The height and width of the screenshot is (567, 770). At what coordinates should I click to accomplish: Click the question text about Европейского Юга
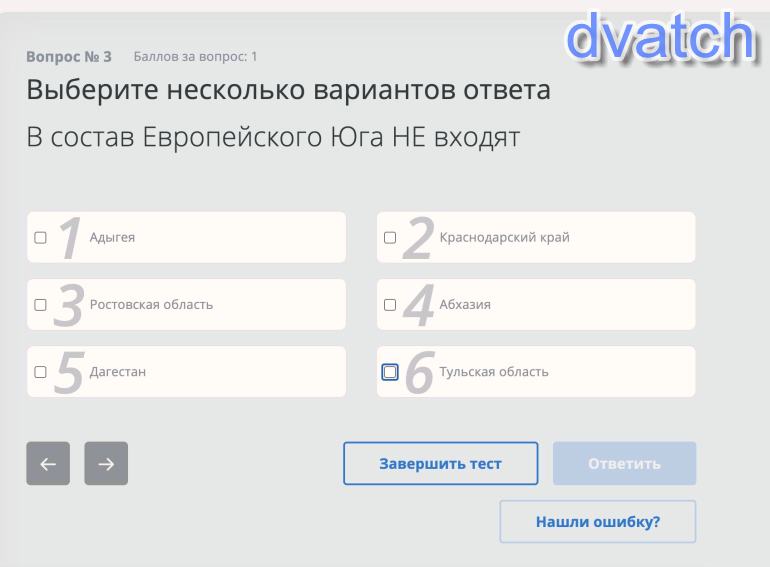pos(273,138)
